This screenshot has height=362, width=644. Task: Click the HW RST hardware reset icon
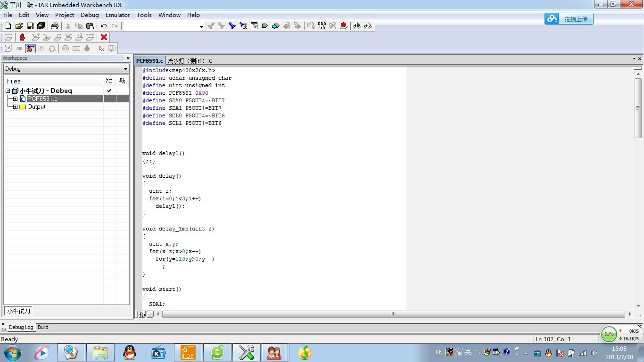[x=41, y=49]
